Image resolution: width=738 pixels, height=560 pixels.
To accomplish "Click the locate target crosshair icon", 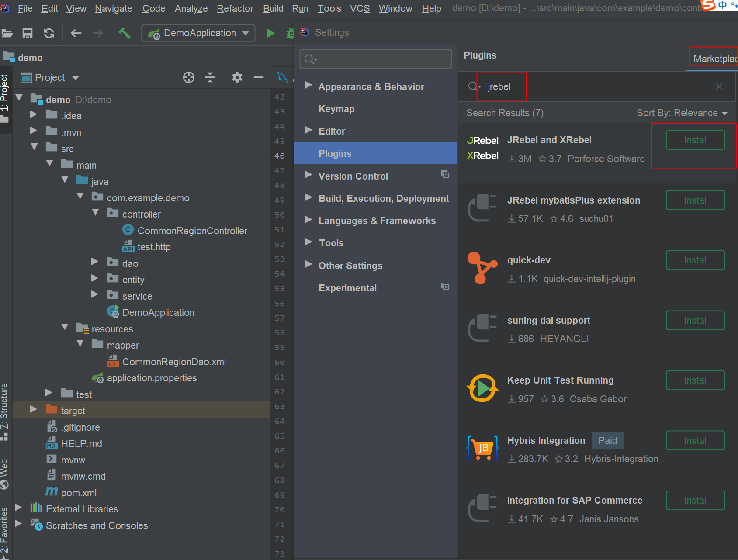I will (x=189, y=78).
